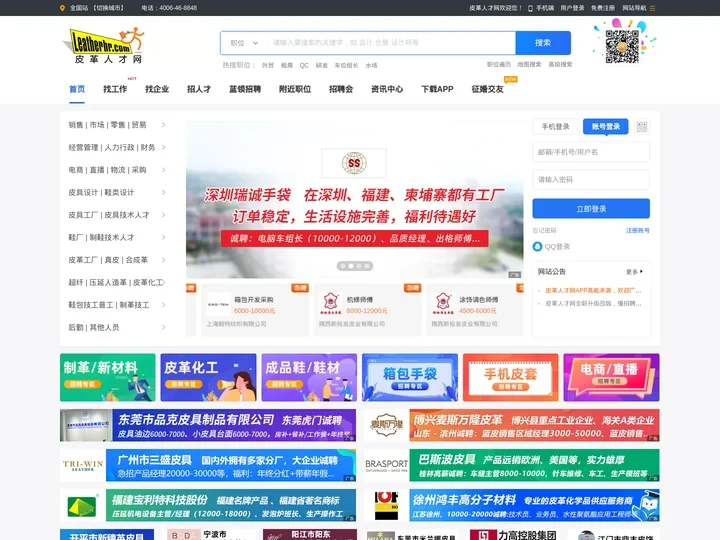This screenshot has width=720, height=540.
Task: Open 成品鞋/鞋材 recruitment zone banner
Action: point(309,377)
